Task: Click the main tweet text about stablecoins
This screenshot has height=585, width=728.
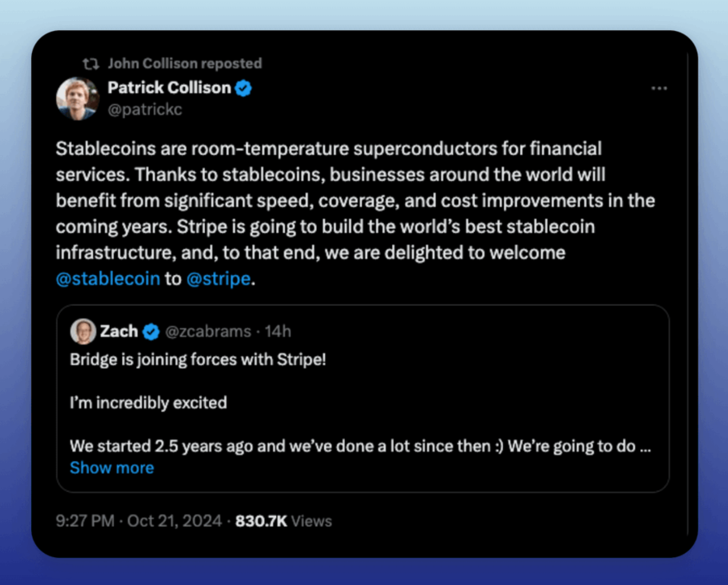Action: [x=354, y=200]
